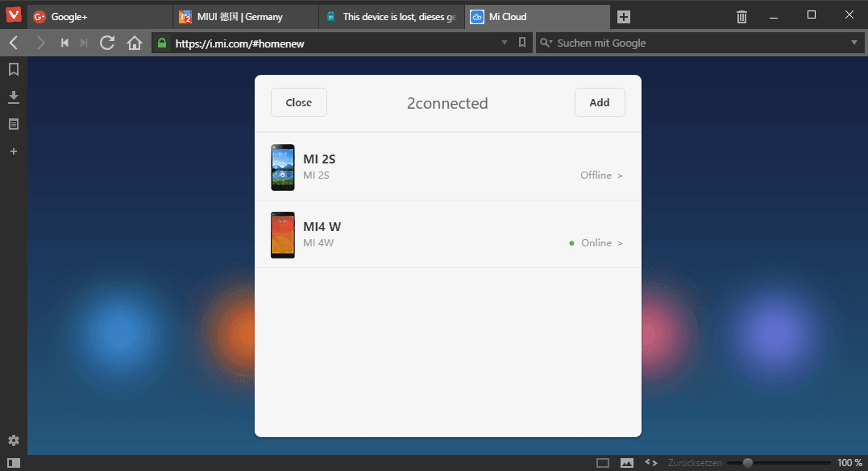Expand the Offline status chevron
The width and height of the screenshot is (868, 471).
click(620, 176)
